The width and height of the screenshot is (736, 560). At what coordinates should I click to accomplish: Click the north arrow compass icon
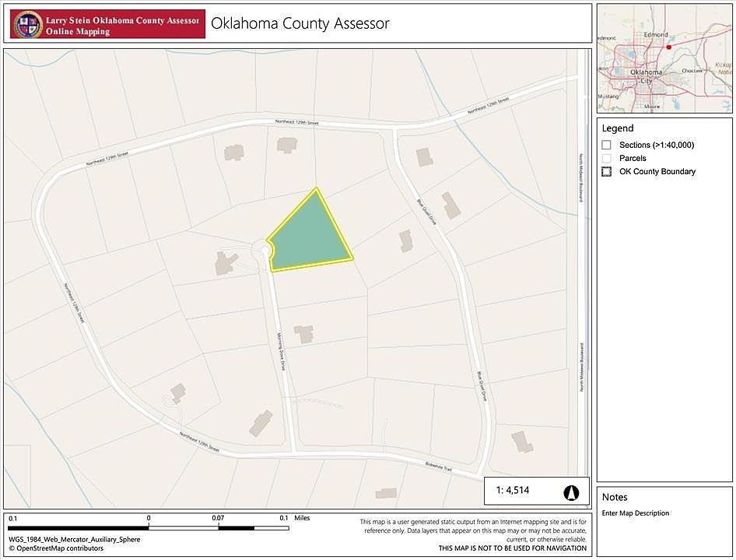click(x=571, y=493)
